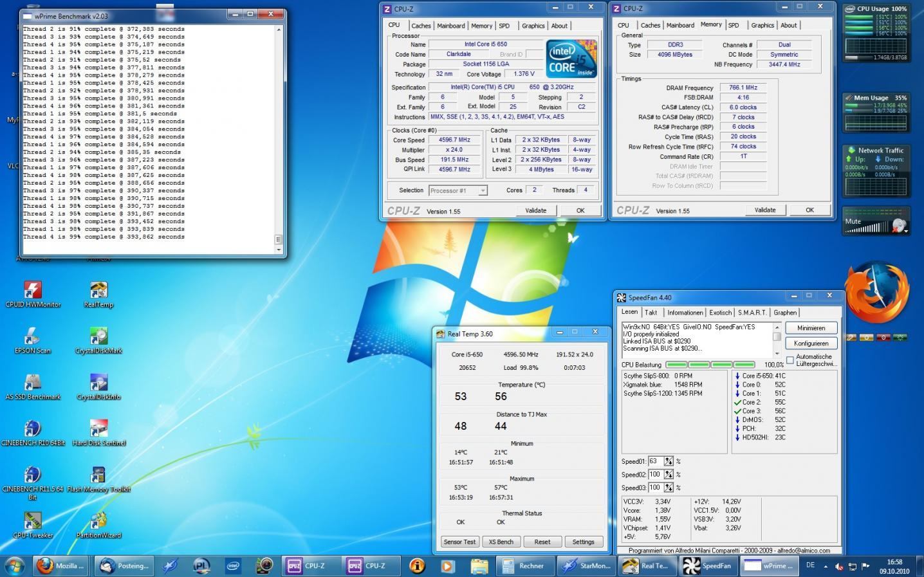The image size is (924, 577).
Task: Launch CPU-Tweaker from the desktop
Action: click(33, 526)
